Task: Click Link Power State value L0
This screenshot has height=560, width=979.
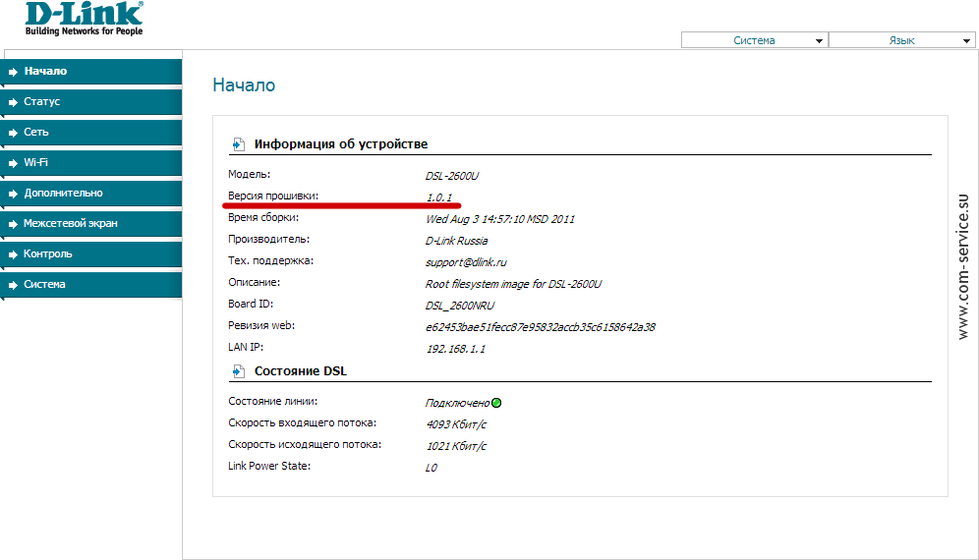Action: pos(432,468)
